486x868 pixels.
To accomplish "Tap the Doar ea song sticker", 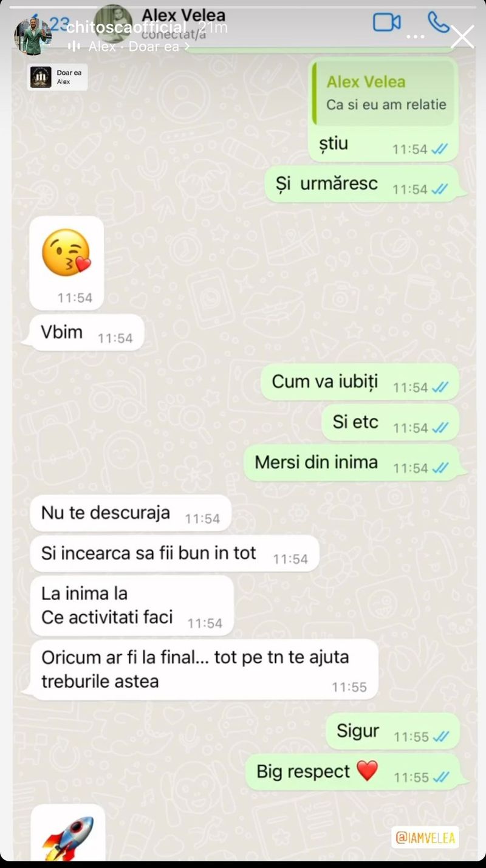I will [58, 77].
